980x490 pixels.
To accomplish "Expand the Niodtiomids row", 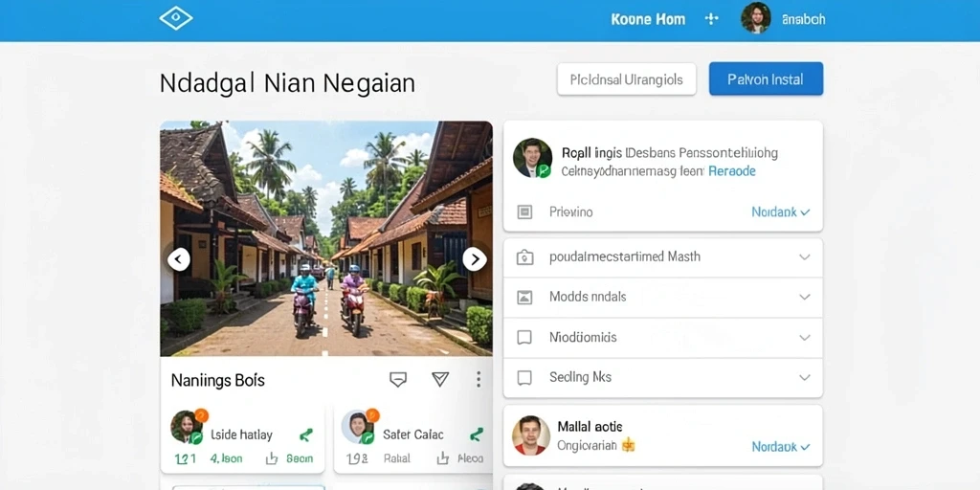I will (x=662, y=338).
